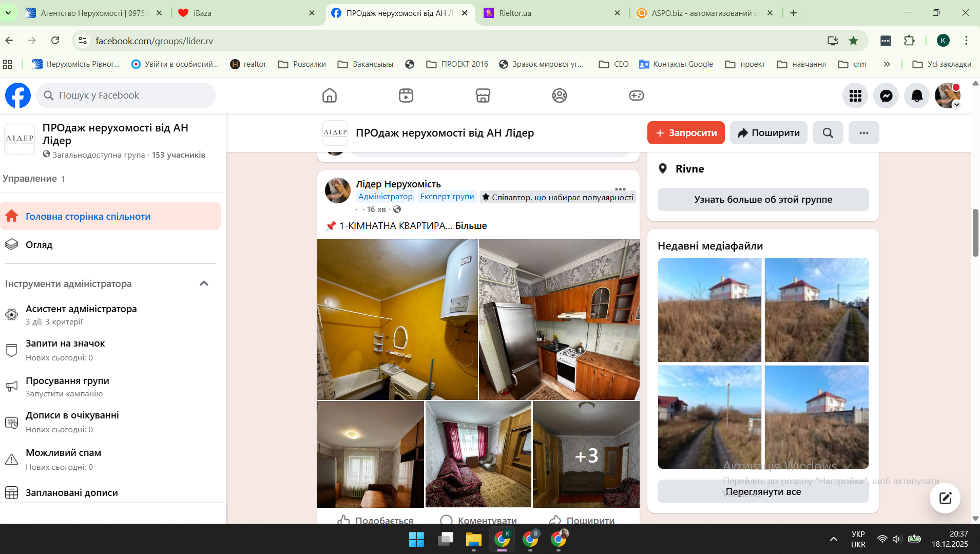Click Переглянути все media button
The height and width of the screenshot is (554, 980).
[x=763, y=491]
